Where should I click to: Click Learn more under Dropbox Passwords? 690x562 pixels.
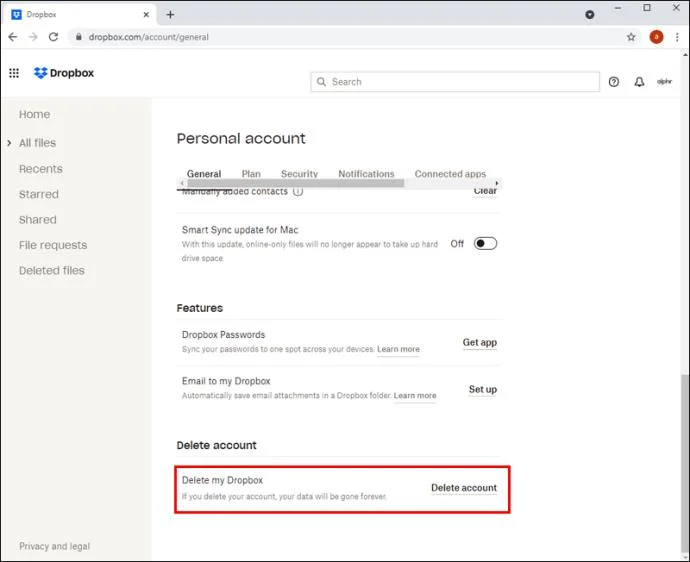[398, 349]
